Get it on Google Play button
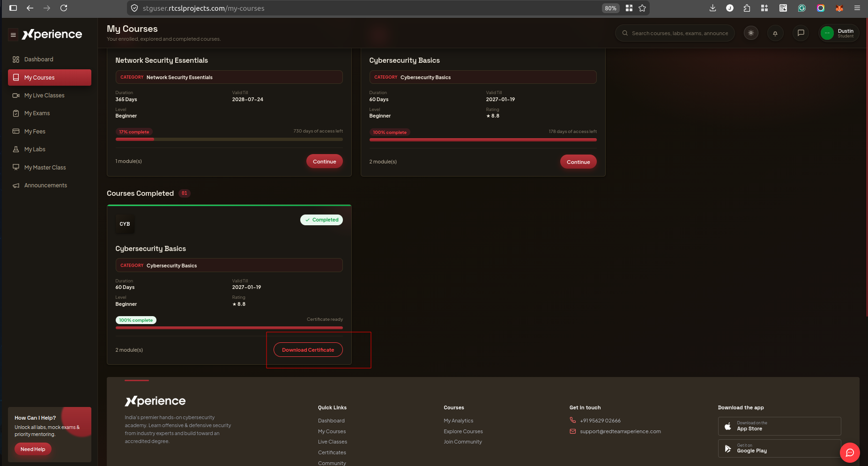 pos(779,448)
